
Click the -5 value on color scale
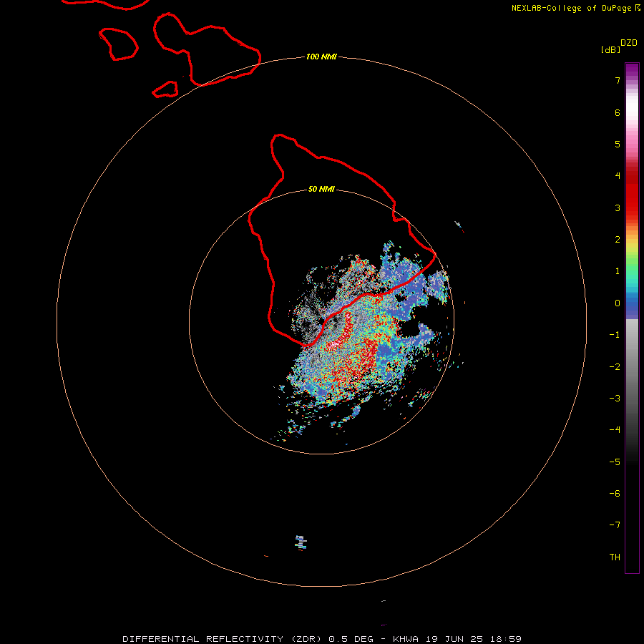(x=615, y=462)
